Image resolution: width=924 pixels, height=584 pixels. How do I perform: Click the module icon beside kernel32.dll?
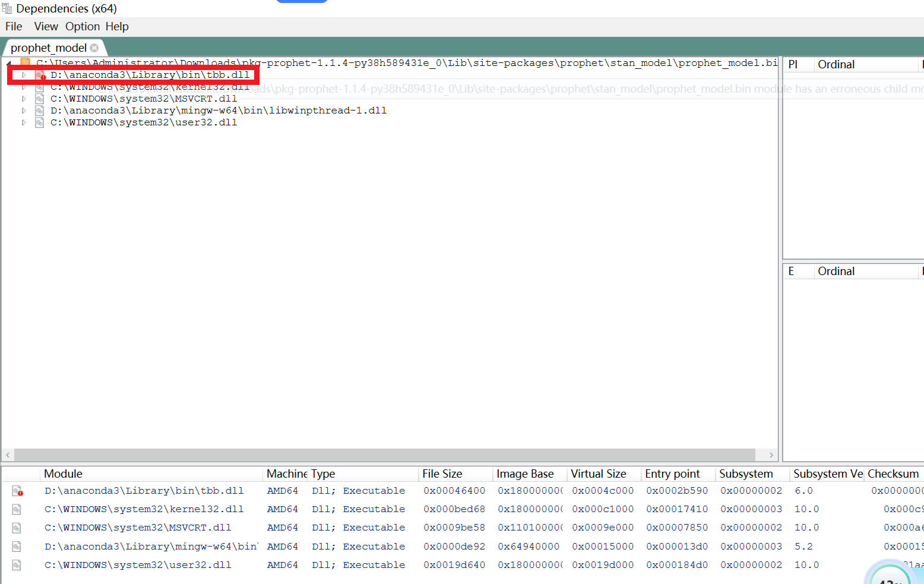[x=39, y=87]
